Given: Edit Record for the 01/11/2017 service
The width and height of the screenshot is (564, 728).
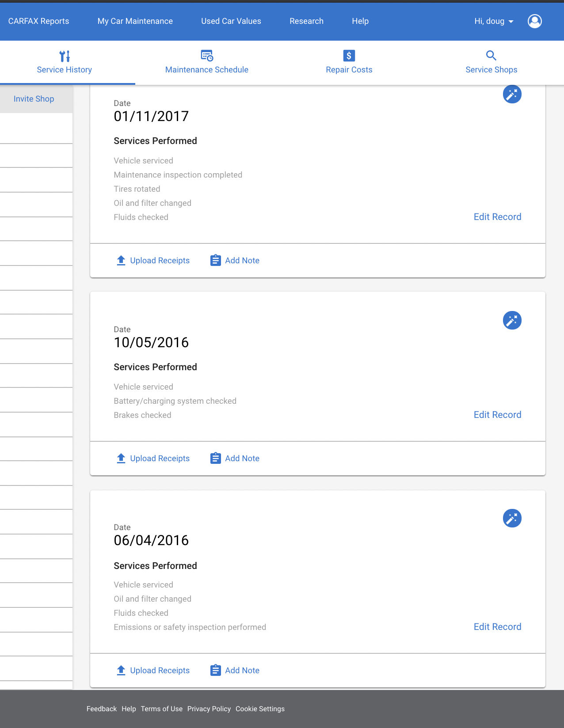Looking at the screenshot, I should [x=498, y=217].
